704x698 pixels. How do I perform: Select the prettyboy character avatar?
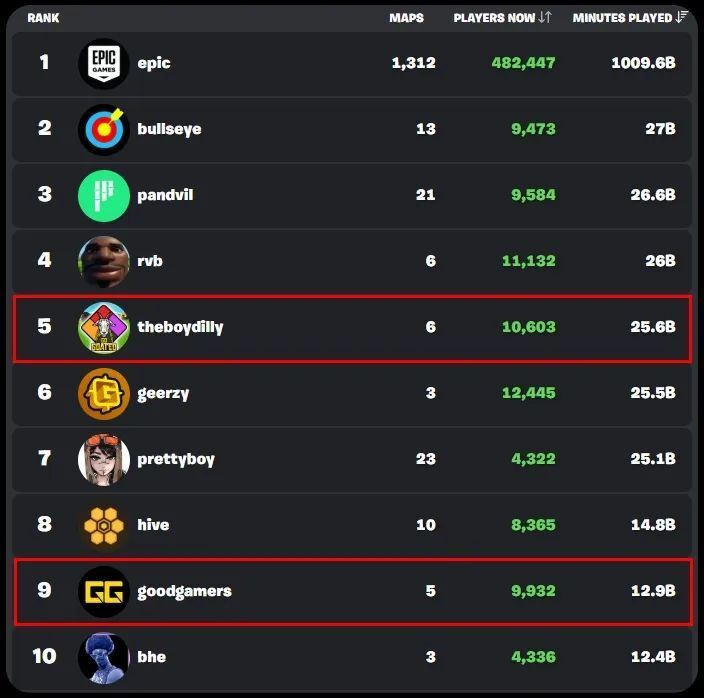tap(103, 459)
